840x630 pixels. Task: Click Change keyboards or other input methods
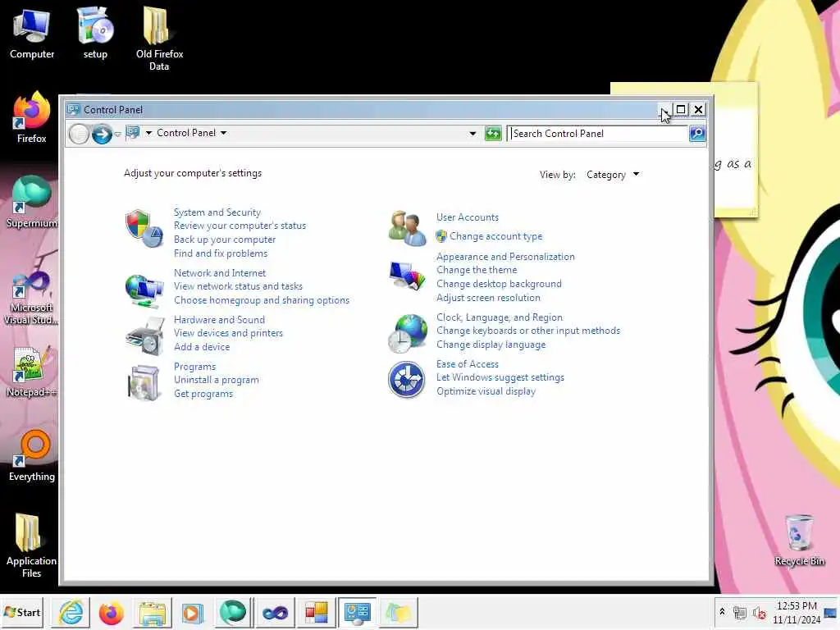[527, 331]
